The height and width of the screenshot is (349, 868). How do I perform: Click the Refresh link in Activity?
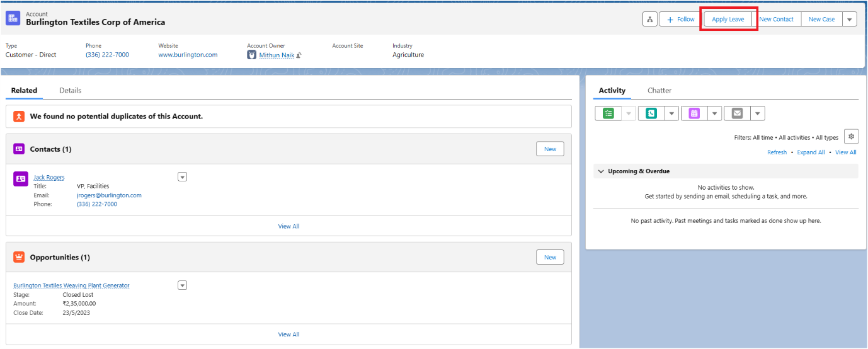click(x=777, y=152)
